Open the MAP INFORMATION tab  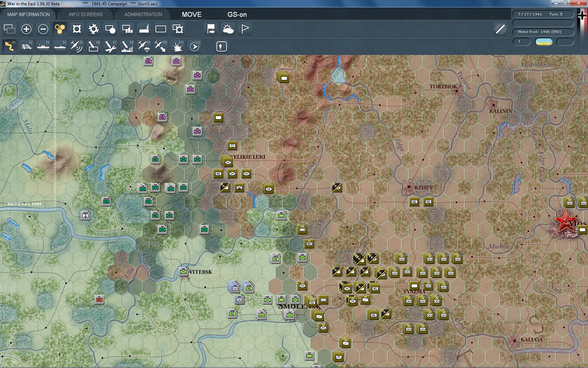point(28,14)
